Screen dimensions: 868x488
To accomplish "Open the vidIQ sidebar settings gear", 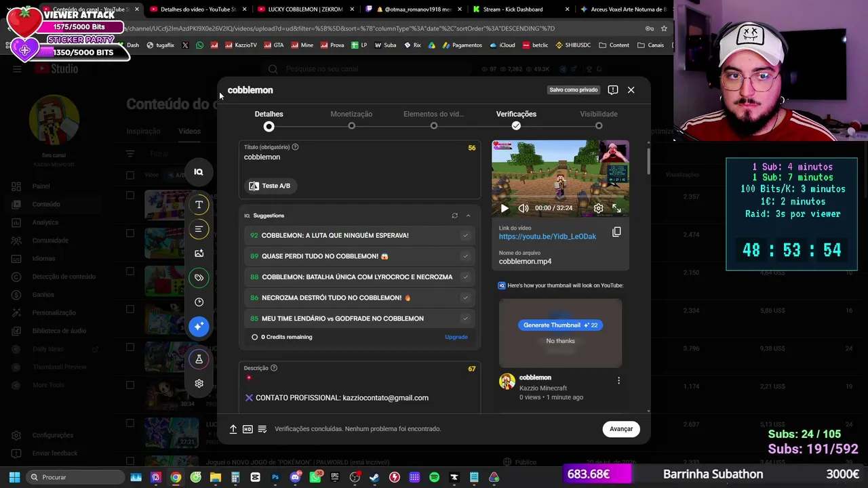I will [199, 384].
